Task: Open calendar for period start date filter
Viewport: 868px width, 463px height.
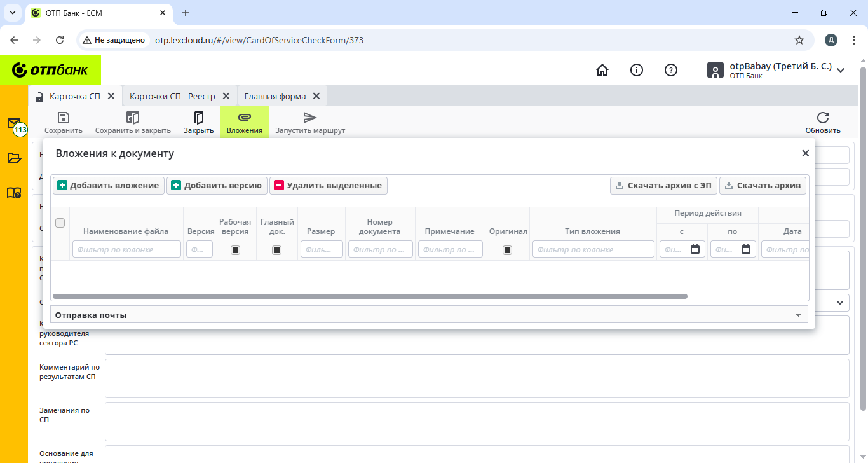Action: 695,249
